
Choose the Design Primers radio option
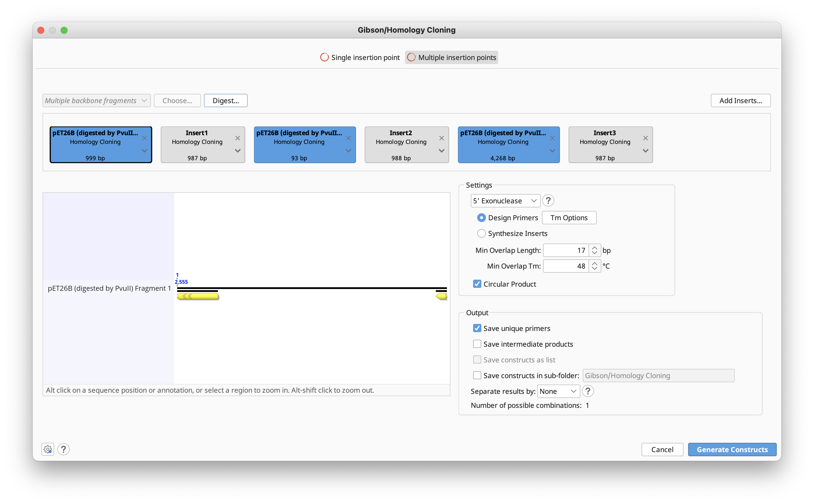[481, 218]
